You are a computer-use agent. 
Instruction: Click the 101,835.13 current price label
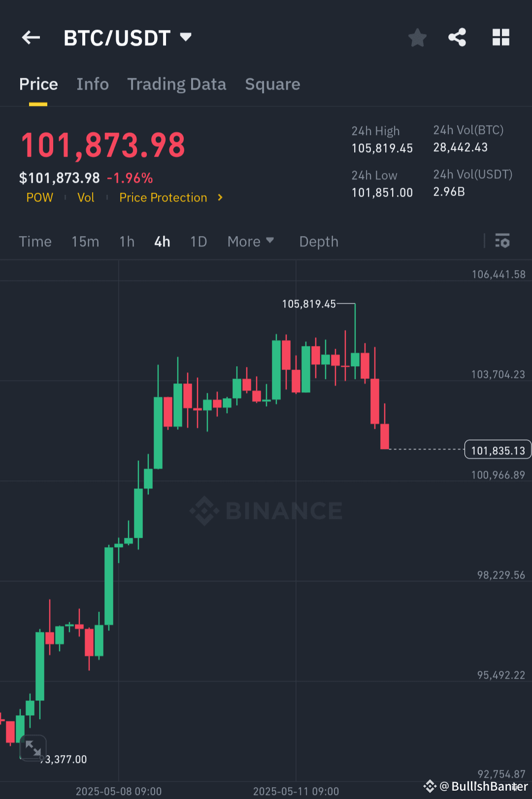pos(498,449)
